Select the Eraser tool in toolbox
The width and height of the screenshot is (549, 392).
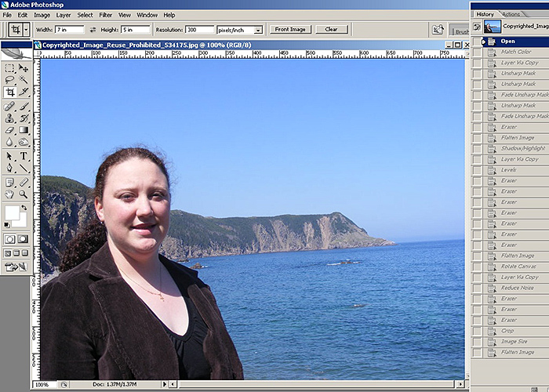9,130
